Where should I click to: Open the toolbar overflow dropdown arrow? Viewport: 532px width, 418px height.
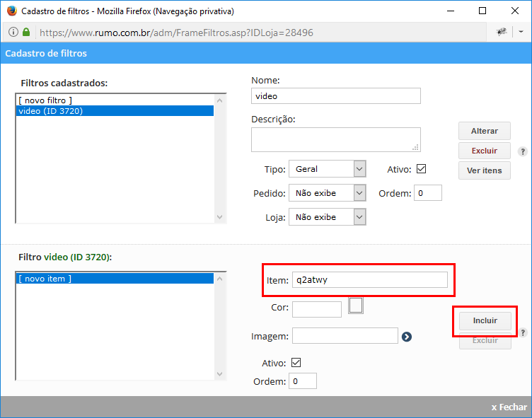click(521, 32)
